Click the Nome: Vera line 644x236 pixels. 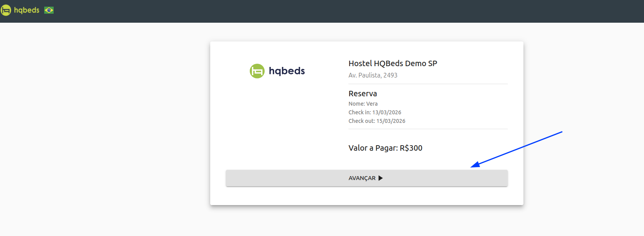pos(363,104)
